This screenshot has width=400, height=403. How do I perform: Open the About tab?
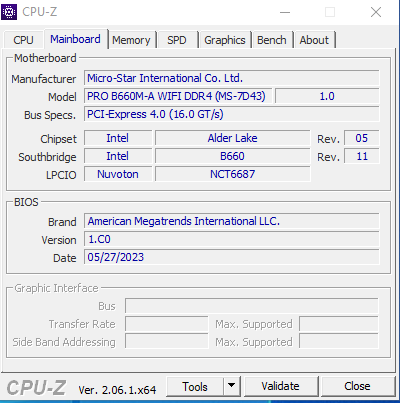(314, 40)
